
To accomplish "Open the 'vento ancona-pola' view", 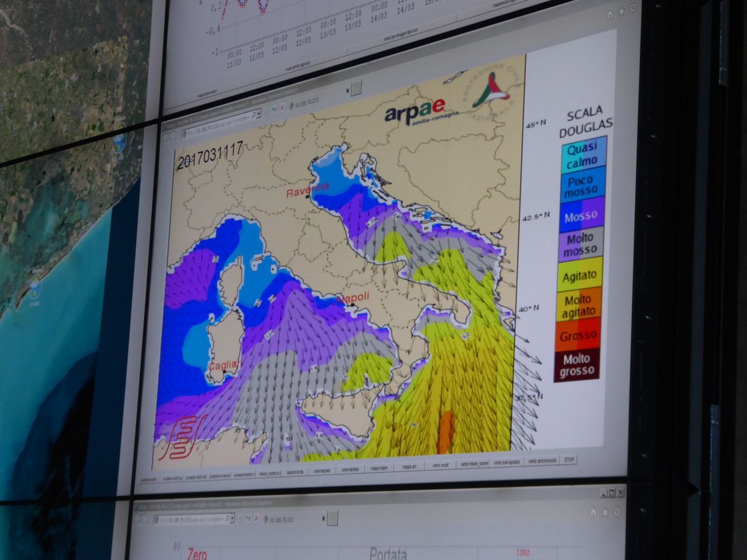I will (x=542, y=462).
